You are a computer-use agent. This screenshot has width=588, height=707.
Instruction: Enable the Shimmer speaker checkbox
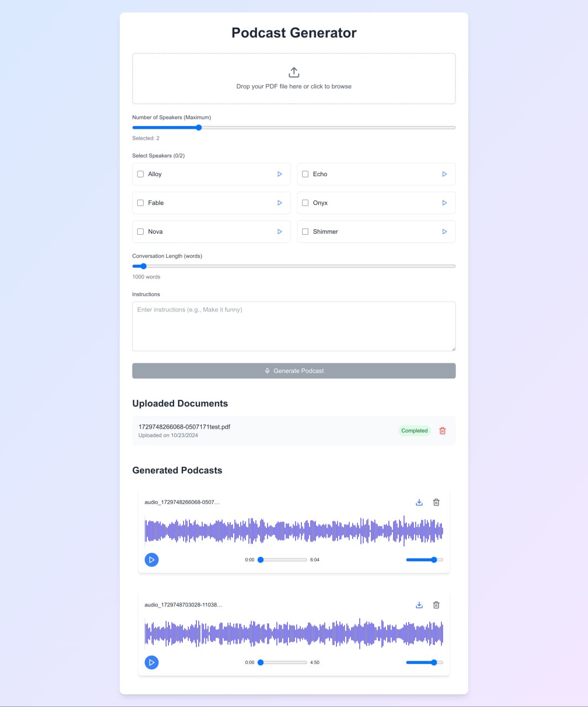point(305,231)
